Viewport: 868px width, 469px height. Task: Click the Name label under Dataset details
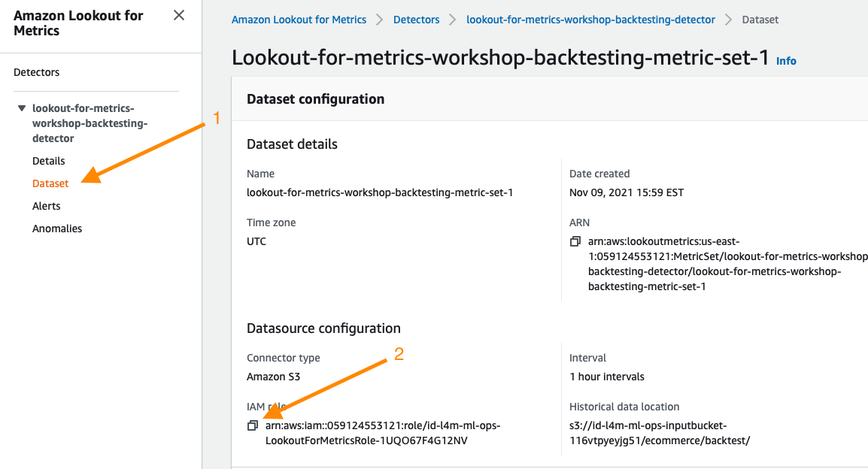coord(261,174)
